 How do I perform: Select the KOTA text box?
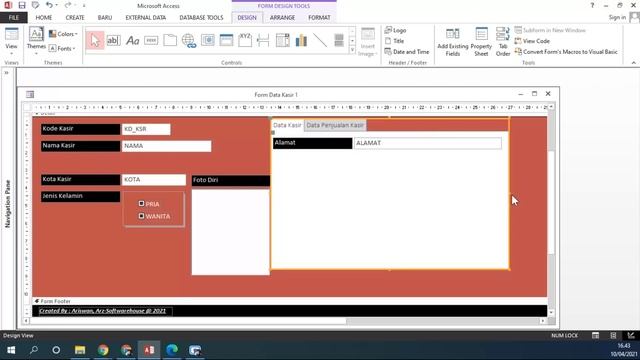coord(153,180)
